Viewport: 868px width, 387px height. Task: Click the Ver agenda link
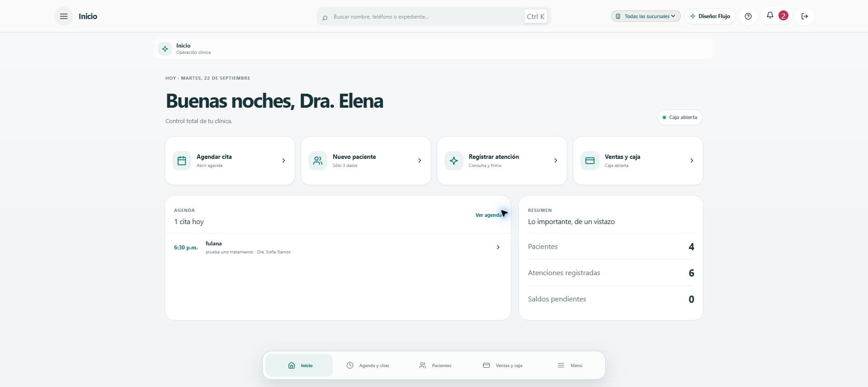tap(489, 215)
